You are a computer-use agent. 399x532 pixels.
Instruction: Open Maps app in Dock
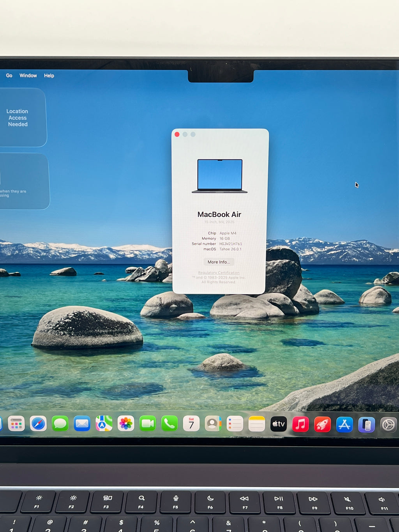coord(104,424)
